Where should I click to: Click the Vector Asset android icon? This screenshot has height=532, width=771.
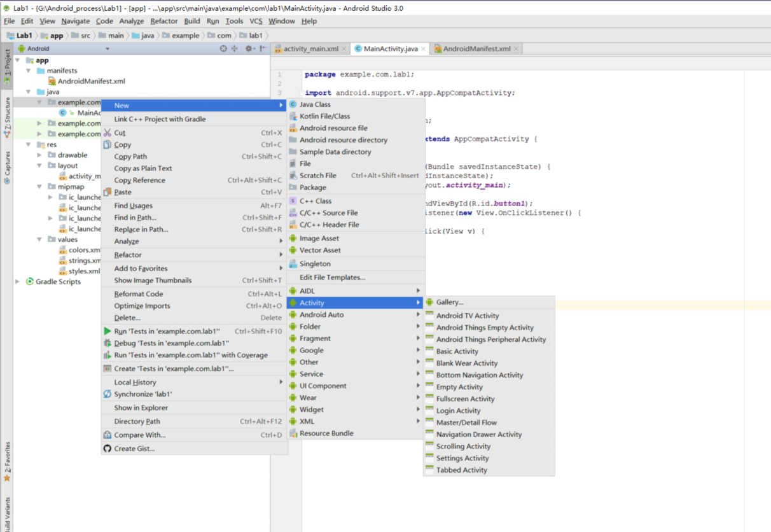pyautogui.click(x=293, y=251)
